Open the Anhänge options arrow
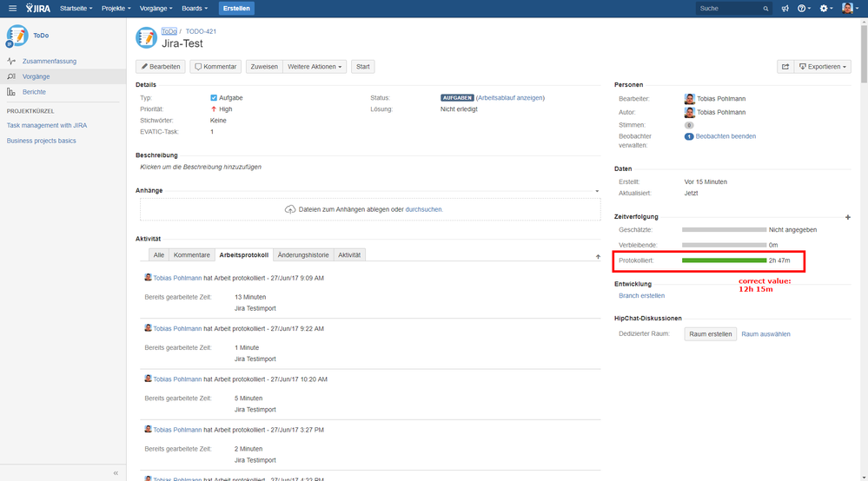Screen dimensions: 868x481 pyautogui.click(x=597, y=191)
